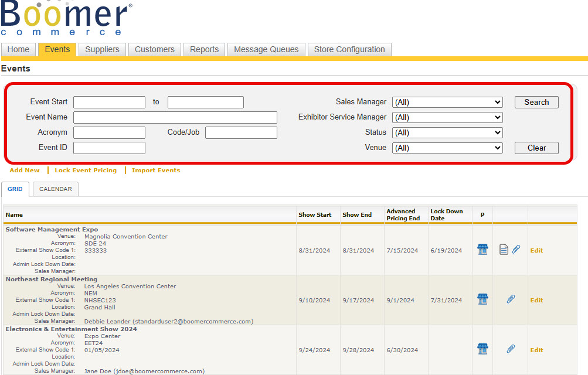Screen dimensions: 588x375
Task: Open attachments for Electronics & Entertainment Show 2024
Action: tap(511, 349)
